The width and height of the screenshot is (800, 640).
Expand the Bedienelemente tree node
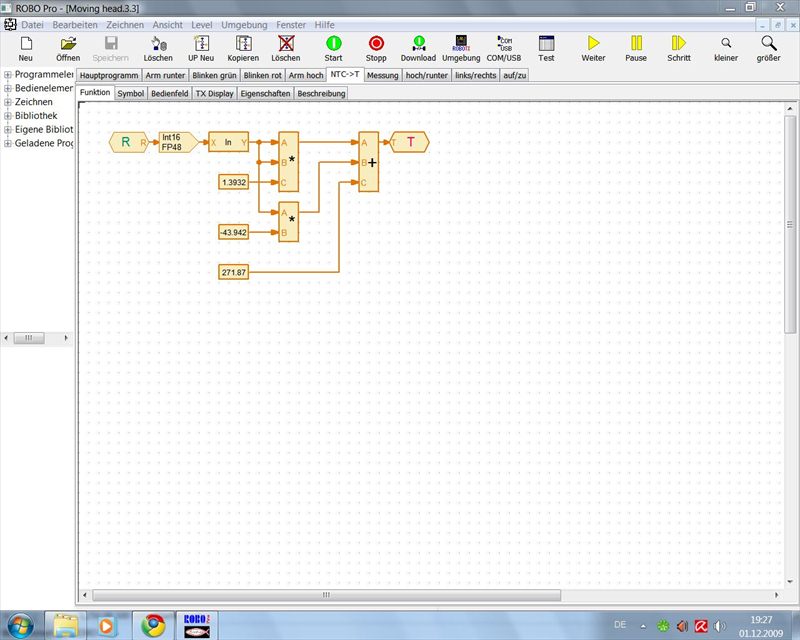(8, 88)
